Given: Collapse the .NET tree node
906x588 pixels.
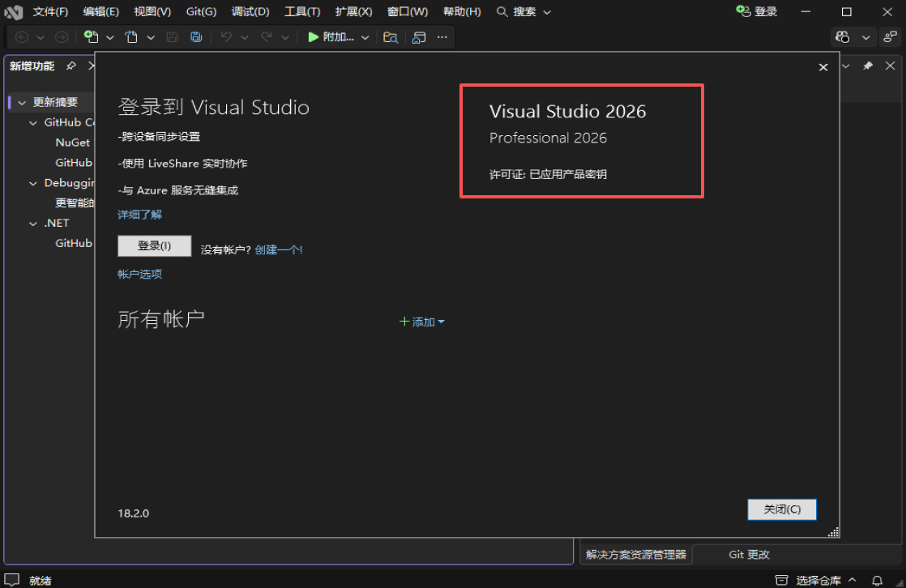Looking at the screenshot, I should [x=33, y=224].
